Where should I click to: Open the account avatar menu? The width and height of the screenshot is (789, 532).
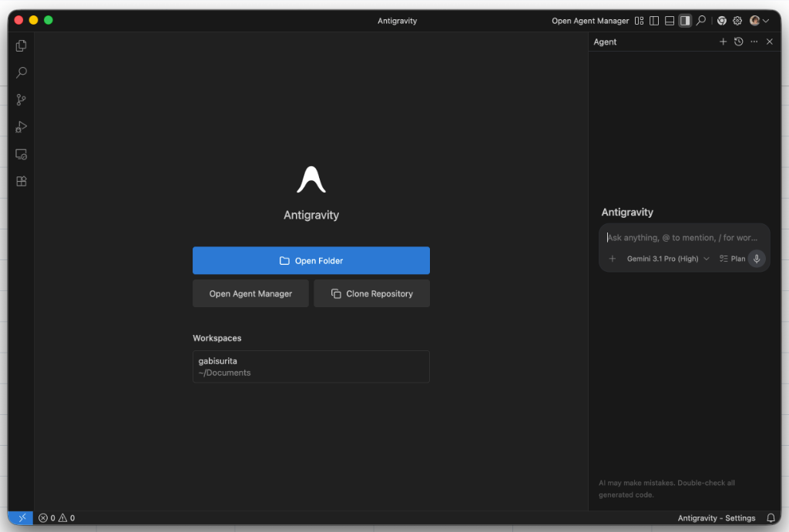[x=759, y=21]
